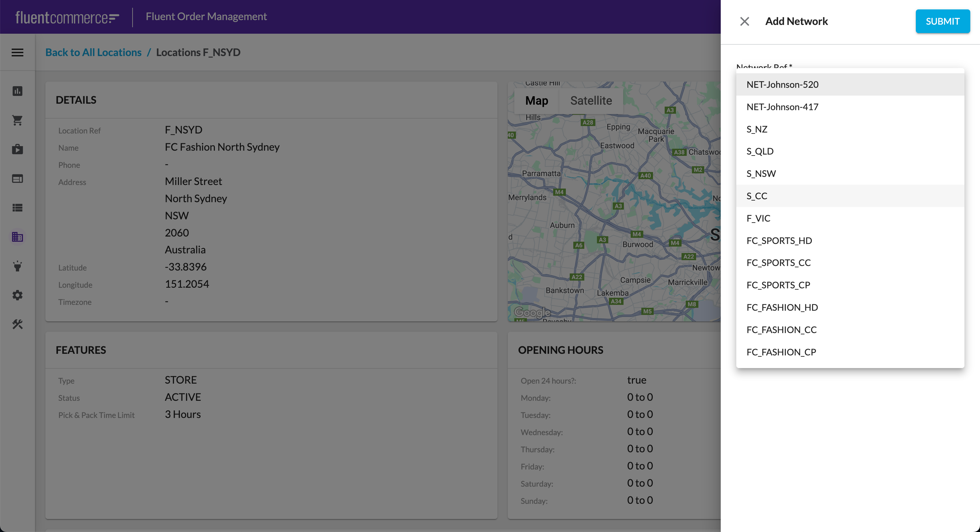This screenshot has height=532, width=980.
Task: Click the briefcase icon in sidebar
Action: (17, 149)
